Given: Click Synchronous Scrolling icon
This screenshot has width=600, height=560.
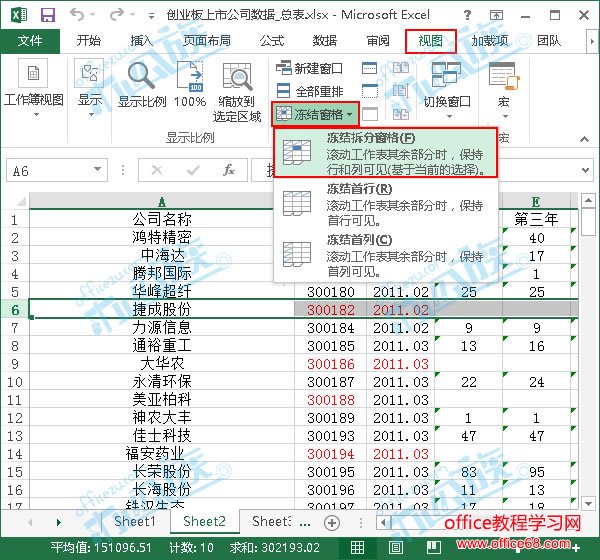Looking at the screenshot, I should [x=401, y=91].
